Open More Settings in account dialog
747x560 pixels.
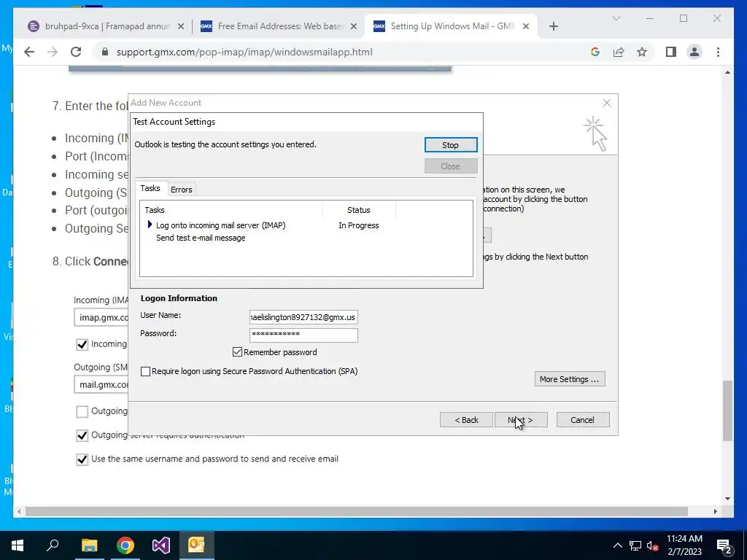(570, 379)
